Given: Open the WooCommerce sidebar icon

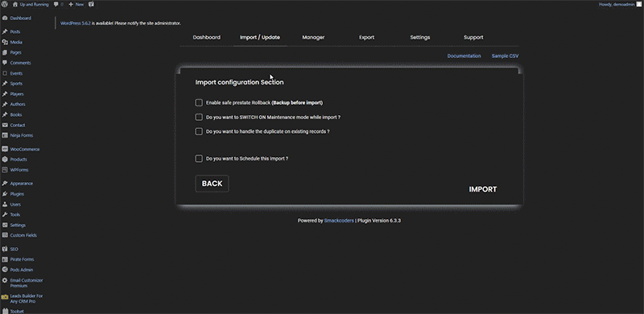Looking at the screenshot, I should [5, 149].
